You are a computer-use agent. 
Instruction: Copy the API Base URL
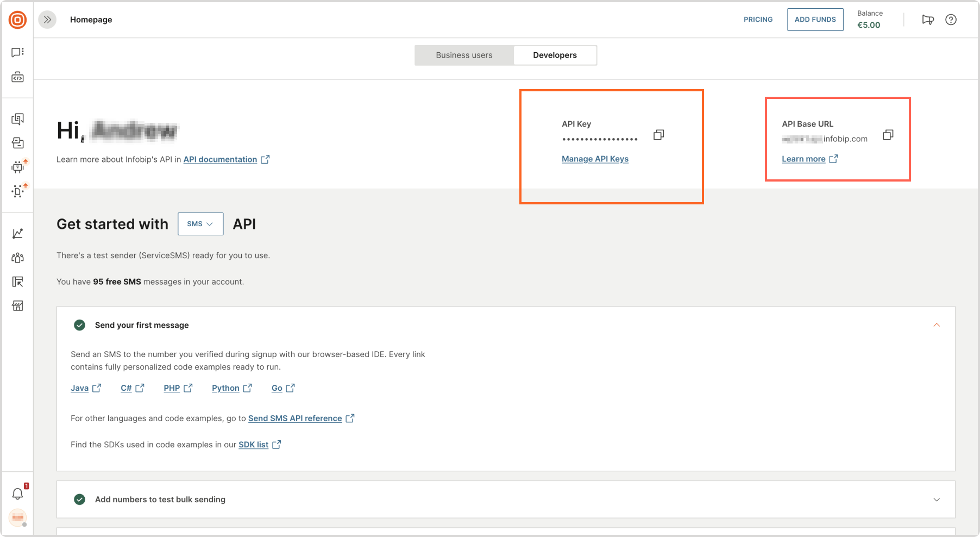coord(888,135)
